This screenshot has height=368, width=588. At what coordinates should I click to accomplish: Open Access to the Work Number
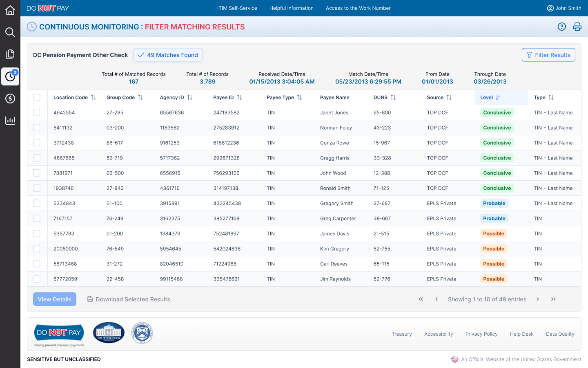coord(358,8)
